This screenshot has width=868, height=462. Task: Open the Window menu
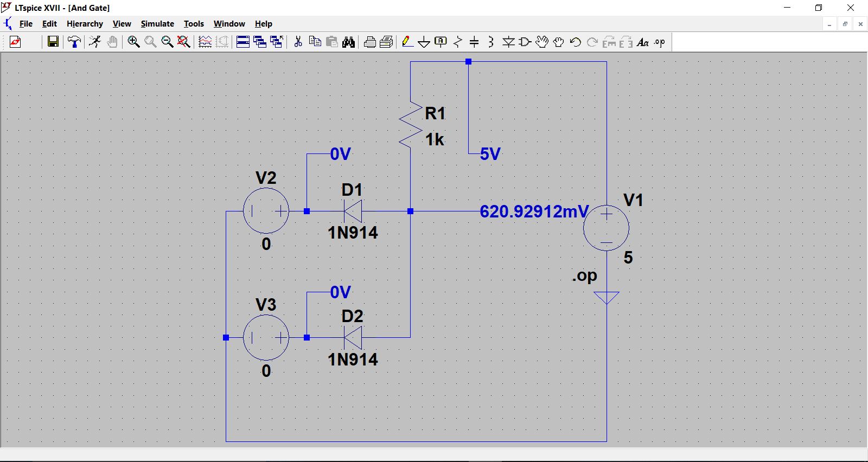[229, 24]
